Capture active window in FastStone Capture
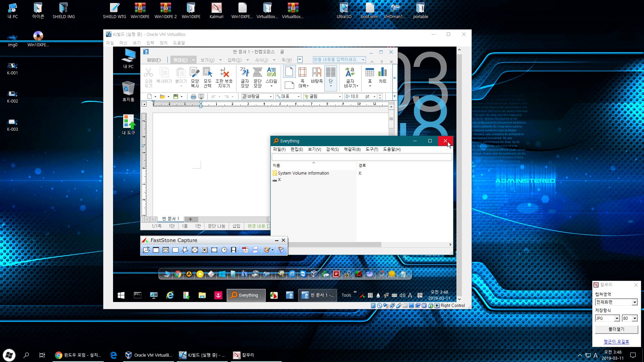The height and width of the screenshot is (362, 644). pyautogui.click(x=156, y=250)
